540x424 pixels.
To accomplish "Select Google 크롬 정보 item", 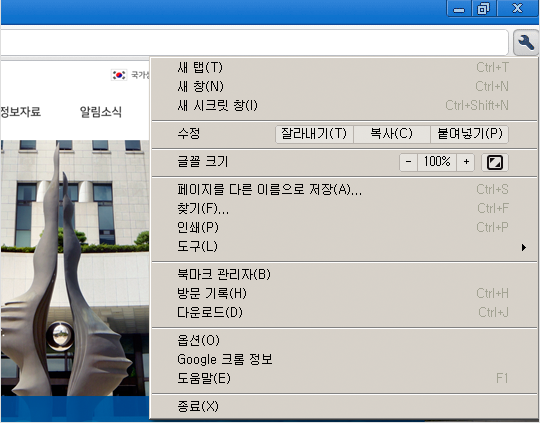I will click(x=344, y=360).
